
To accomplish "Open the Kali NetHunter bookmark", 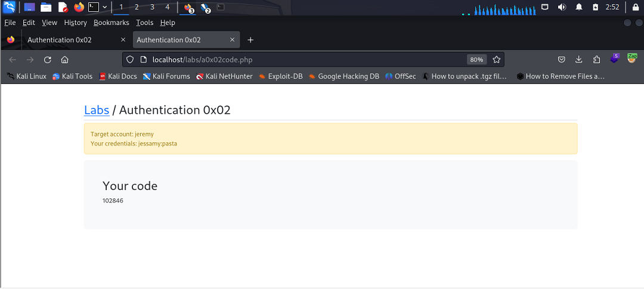I will (224, 76).
